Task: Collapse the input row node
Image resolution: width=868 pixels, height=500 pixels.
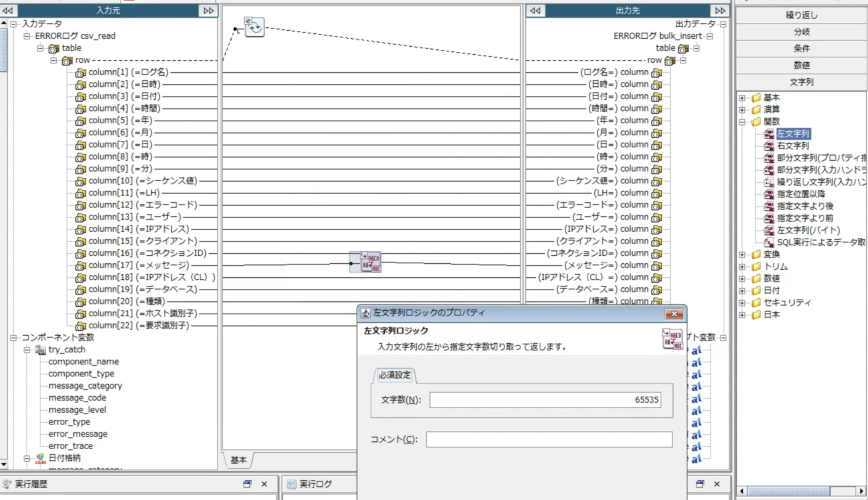Action: point(53,60)
